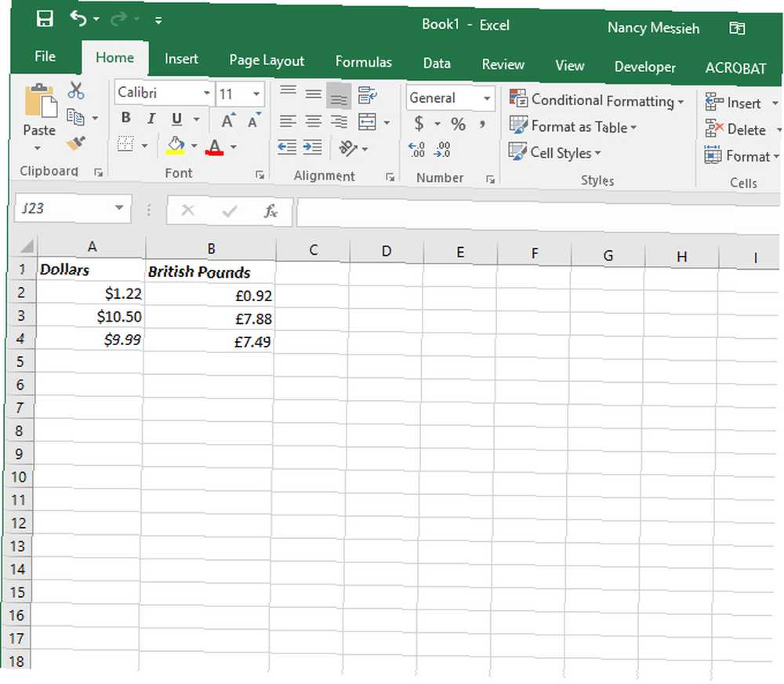Open Font Color dropdown arrow

pos(234,147)
